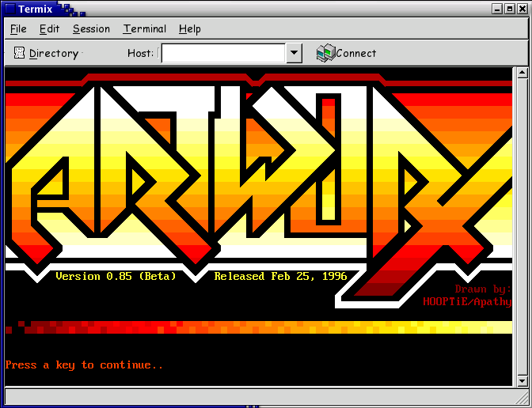Minimize the Termix window
The width and height of the screenshot is (532, 408).
[497, 9]
